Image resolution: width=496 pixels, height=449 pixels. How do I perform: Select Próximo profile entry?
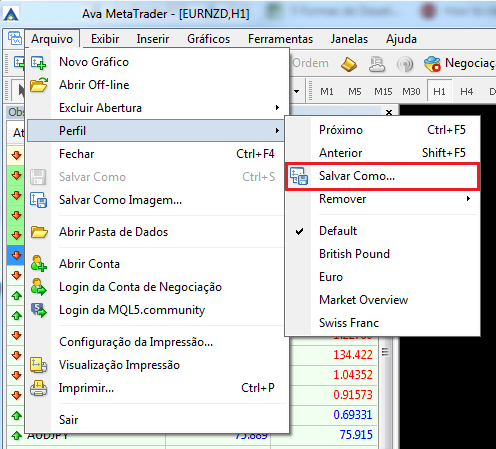(383, 130)
